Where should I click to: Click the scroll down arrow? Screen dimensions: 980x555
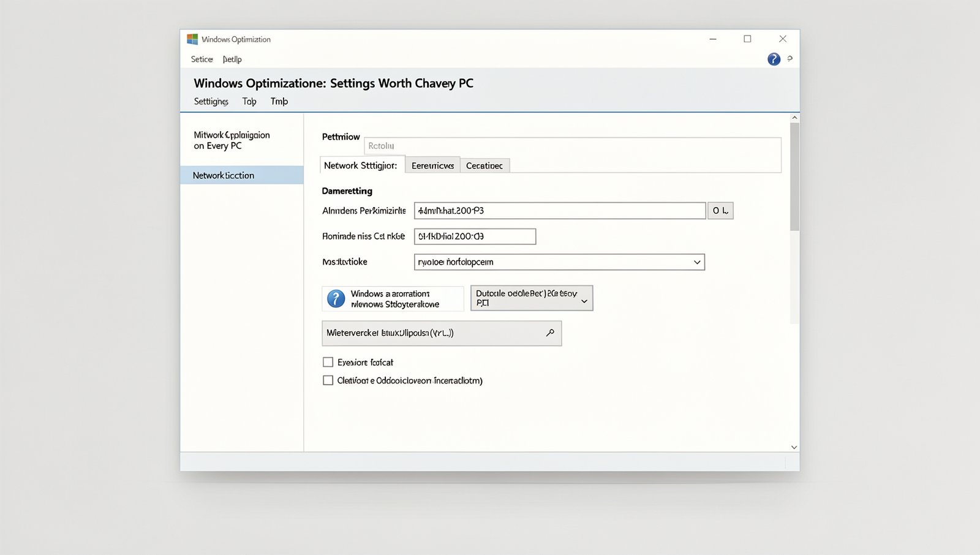pos(794,447)
